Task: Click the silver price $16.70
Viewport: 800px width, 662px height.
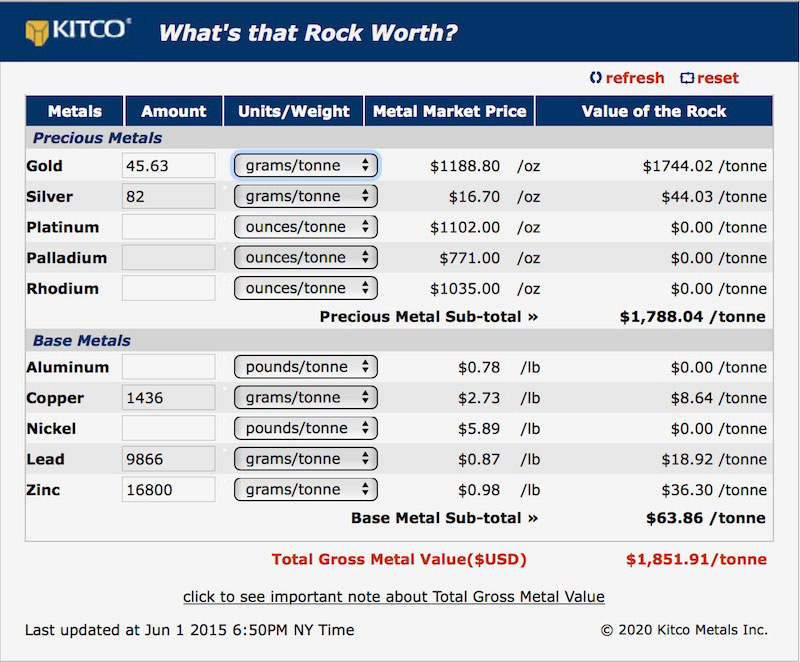Action: click(474, 197)
